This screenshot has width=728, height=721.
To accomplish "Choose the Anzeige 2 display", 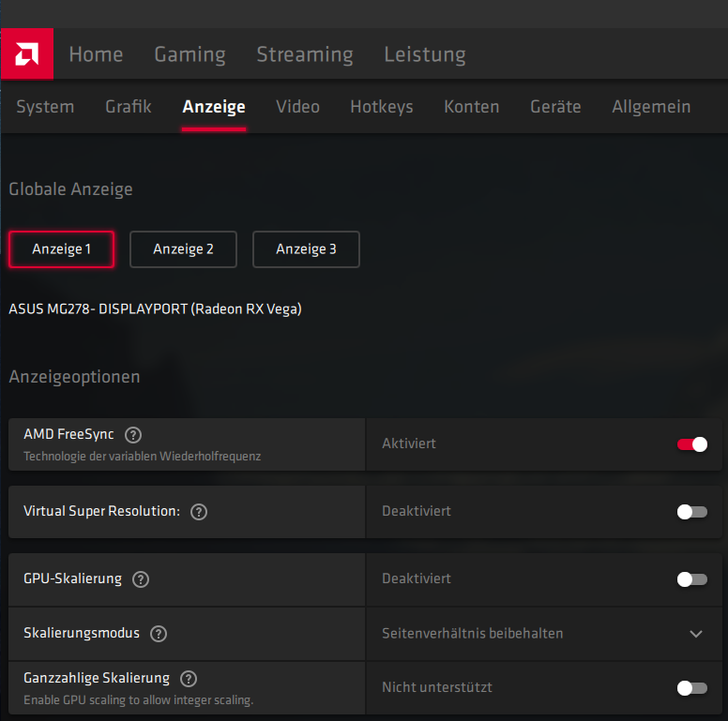I will (x=183, y=249).
